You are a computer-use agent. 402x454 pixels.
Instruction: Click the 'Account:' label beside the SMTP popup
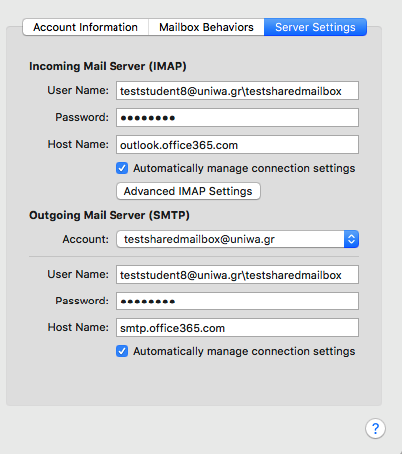tap(86, 239)
